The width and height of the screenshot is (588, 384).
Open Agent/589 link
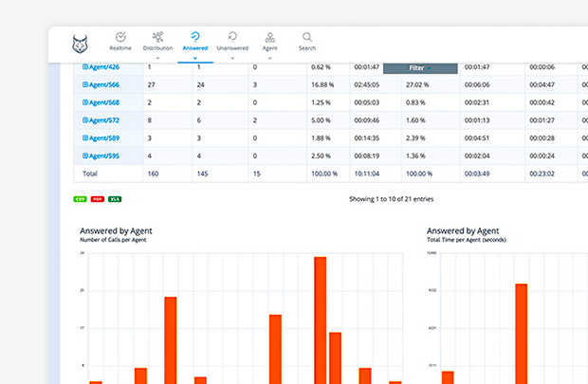click(x=104, y=138)
